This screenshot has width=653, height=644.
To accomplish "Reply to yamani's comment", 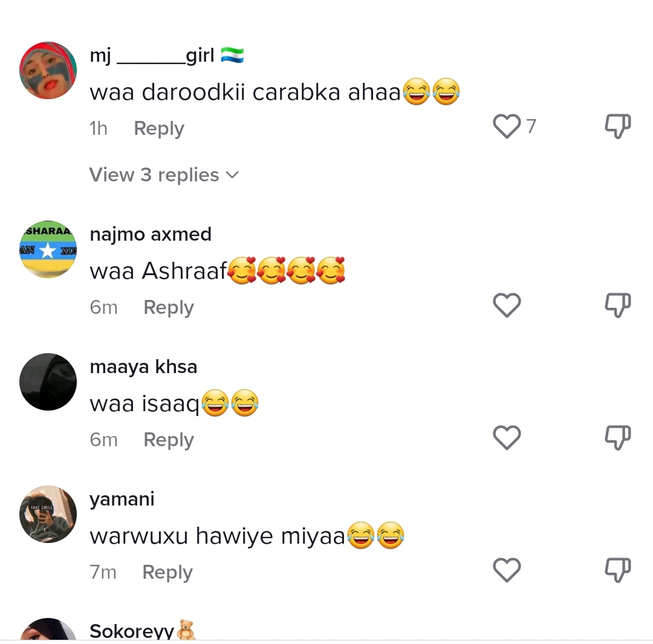I will (167, 573).
